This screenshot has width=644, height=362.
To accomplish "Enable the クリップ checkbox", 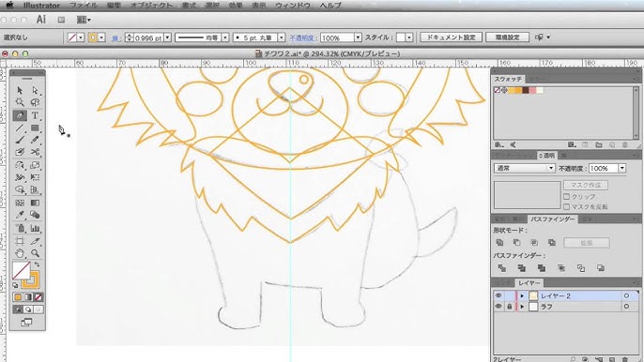I will [567, 197].
